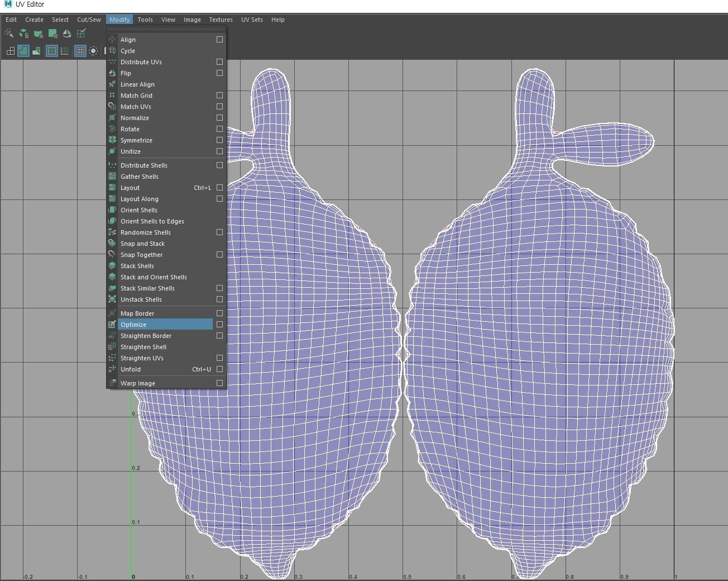Open the Textures menu

(x=221, y=20)
